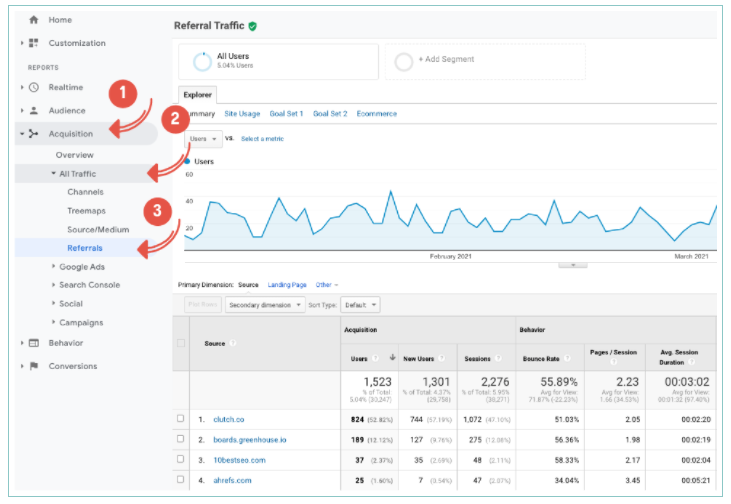Click help icon beside Avg. Session Duration

pyautogui.click(x=692, y=362)
